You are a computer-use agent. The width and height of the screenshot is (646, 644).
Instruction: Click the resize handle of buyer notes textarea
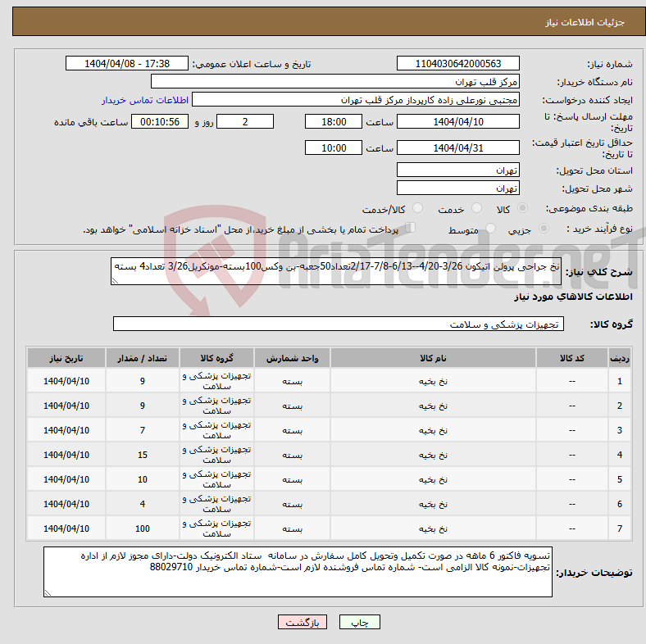(x=48, y=593)
